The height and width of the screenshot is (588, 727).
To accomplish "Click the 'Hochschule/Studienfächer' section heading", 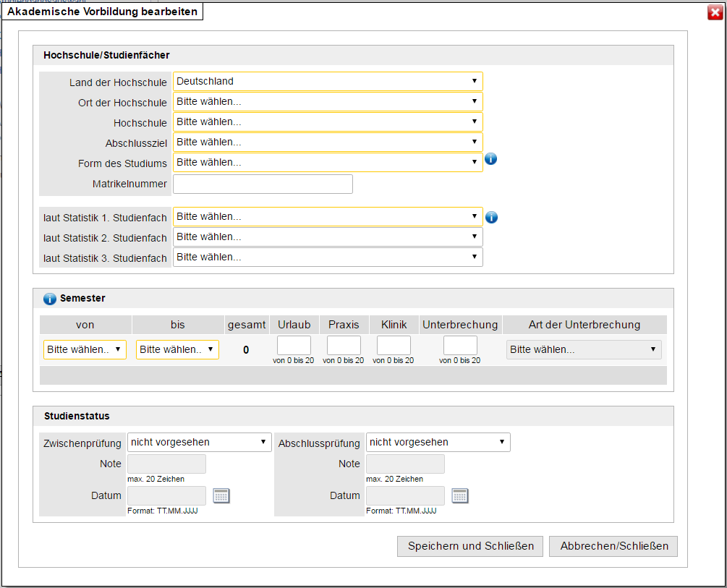I will click(x=106, y=55).
